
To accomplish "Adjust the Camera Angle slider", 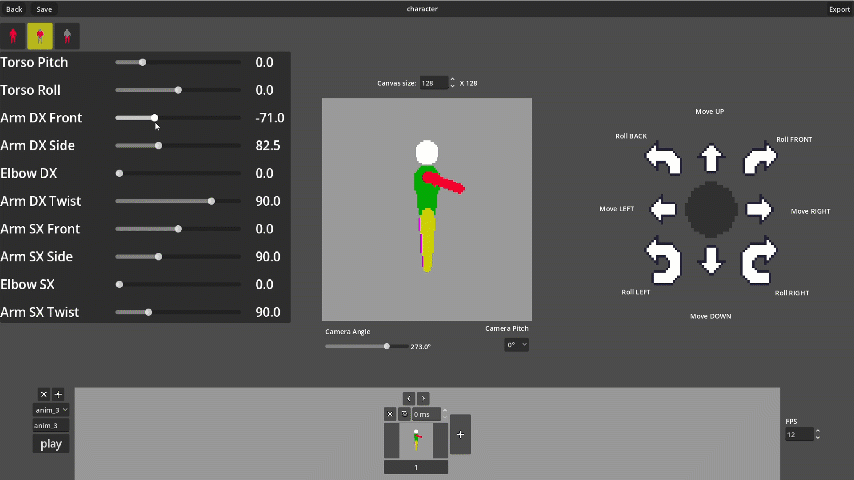I will click(367, 346).
